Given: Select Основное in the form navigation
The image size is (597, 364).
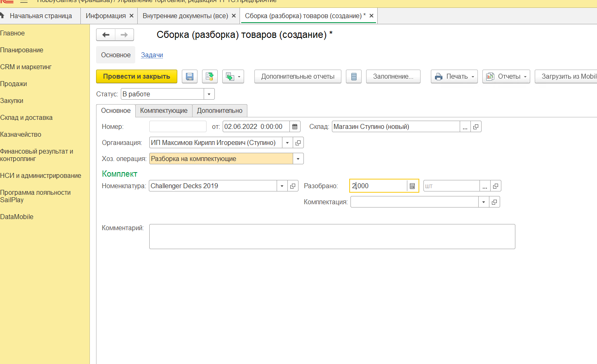Looking at the screenshot, I should tap(116, 55).
